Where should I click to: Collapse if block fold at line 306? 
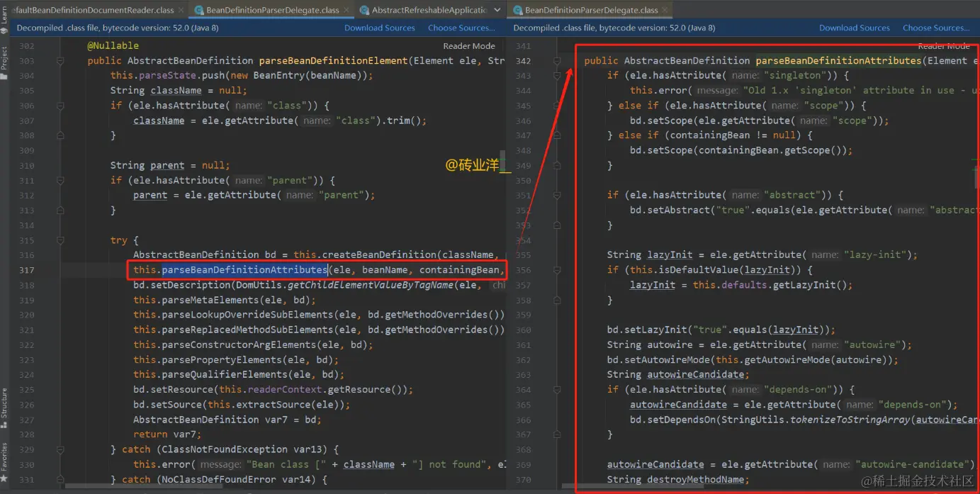[60, 106]
